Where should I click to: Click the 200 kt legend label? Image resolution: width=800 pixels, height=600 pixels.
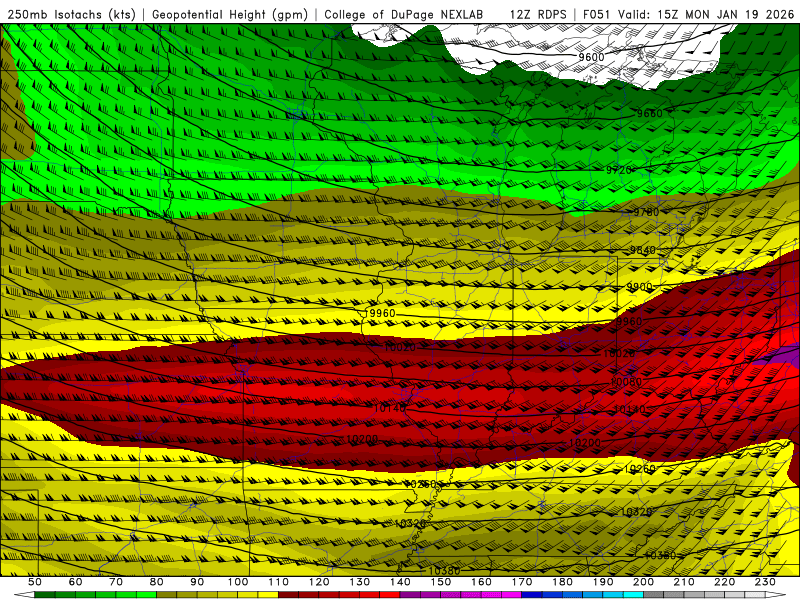tap(644, 582)
